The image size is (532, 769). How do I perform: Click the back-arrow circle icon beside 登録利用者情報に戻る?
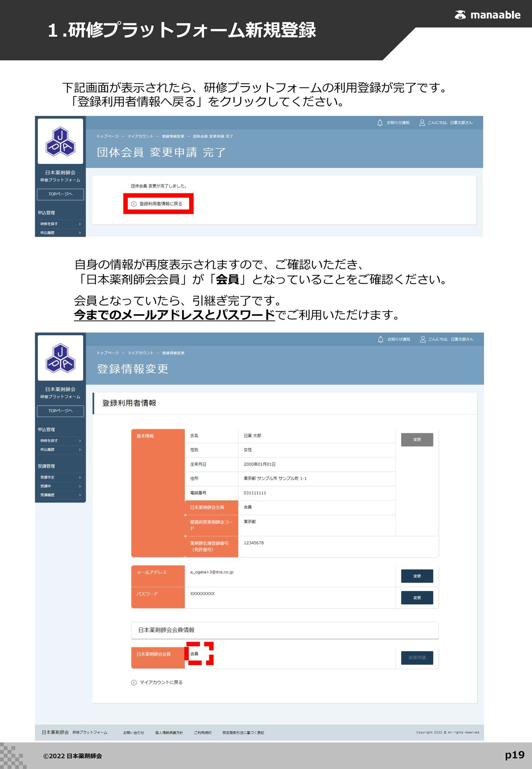[134, 204]
